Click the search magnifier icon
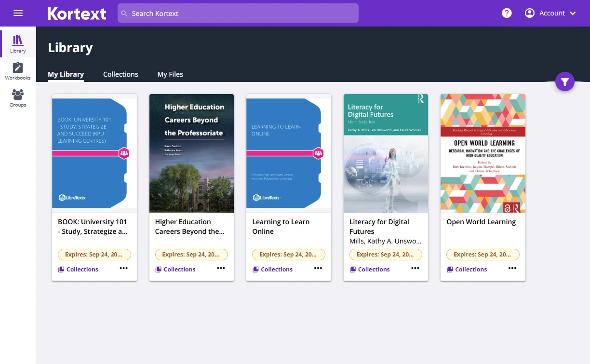 [124, 13]
